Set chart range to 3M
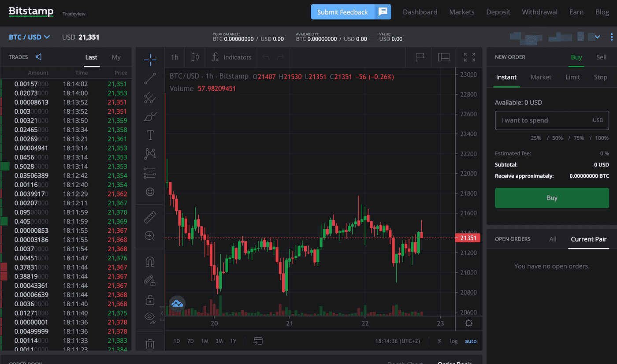 coord(219,341)
